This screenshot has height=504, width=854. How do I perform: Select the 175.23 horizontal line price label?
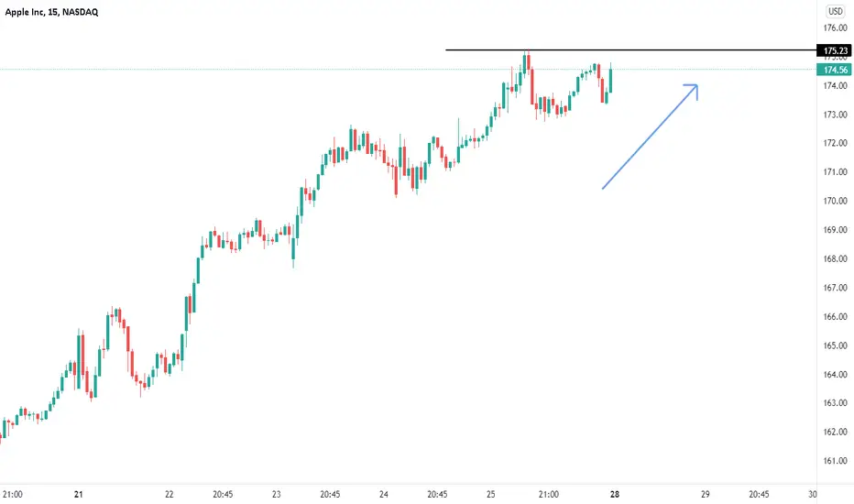834,50
